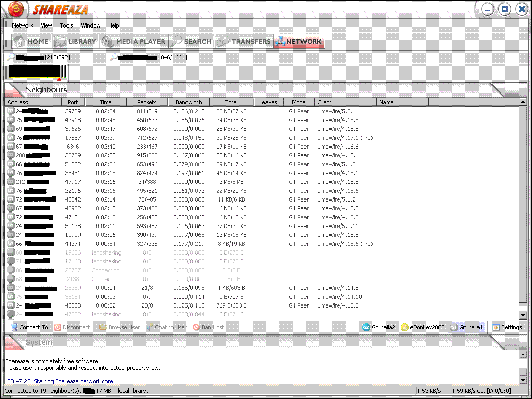Click down arrow of Neighbours list scrollbar
The width and height of the screenshot is (532, 399).
click(523, 315)
